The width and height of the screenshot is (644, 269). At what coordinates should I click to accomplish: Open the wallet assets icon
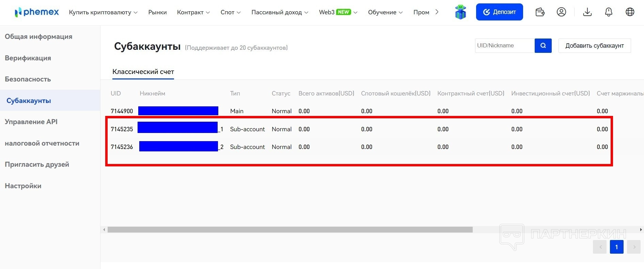(540, 12)
